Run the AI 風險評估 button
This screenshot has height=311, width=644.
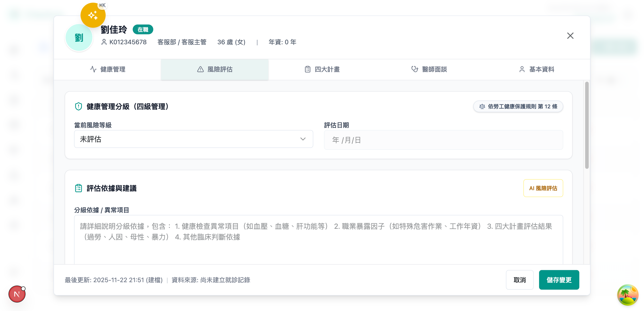click(543, 188)
